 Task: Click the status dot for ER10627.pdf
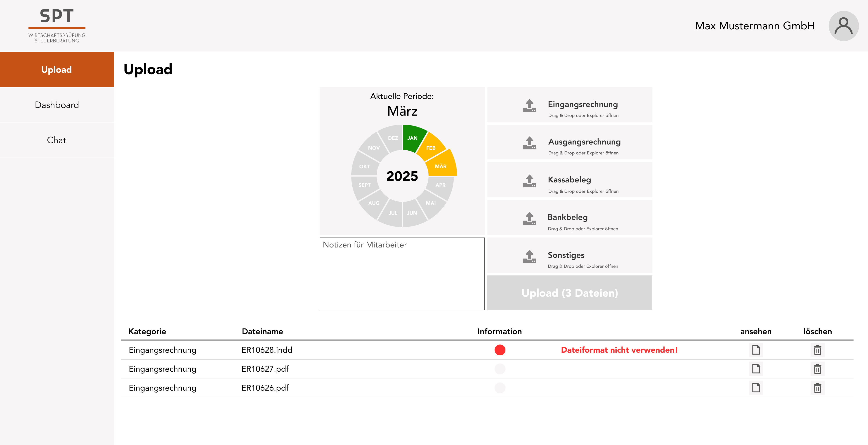tap(500, 369)
